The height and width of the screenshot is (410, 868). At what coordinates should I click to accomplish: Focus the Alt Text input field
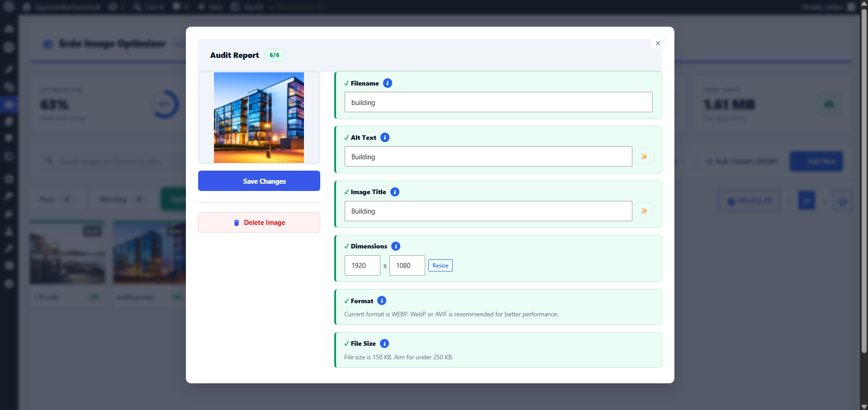tap(489, 157)
